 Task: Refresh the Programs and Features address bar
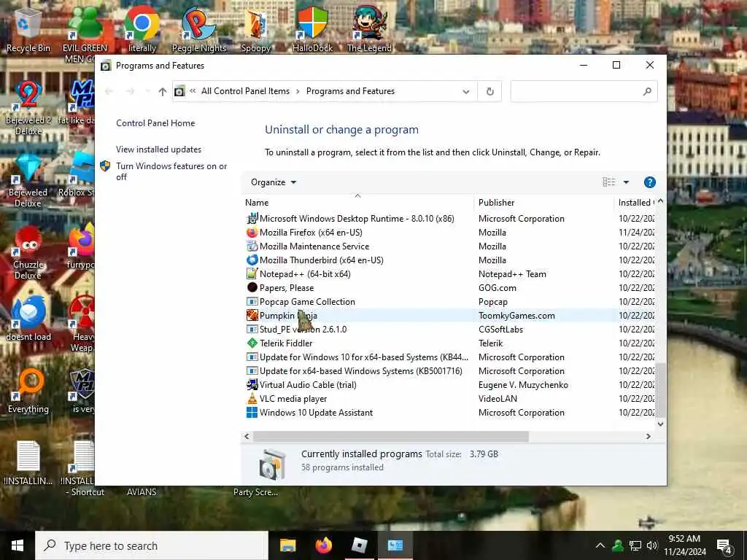(489, 91)
